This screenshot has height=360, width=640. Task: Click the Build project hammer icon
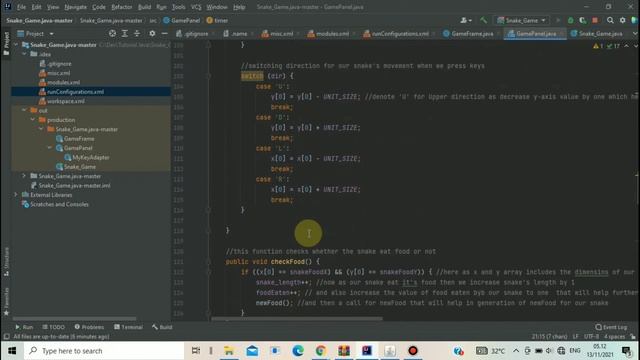[483, 20]
